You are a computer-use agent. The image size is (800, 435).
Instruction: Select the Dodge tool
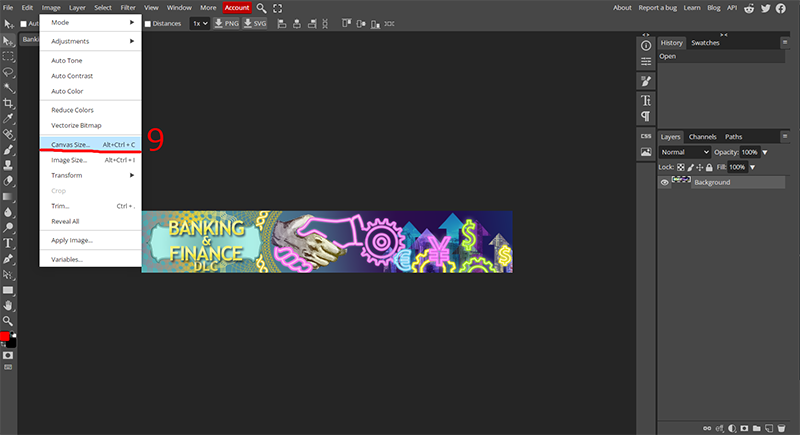point(8,227)
